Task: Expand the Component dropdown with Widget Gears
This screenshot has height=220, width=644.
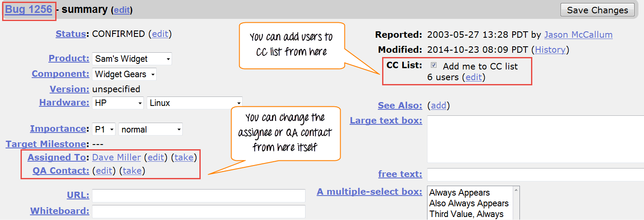Action: (x=124, y=74)
